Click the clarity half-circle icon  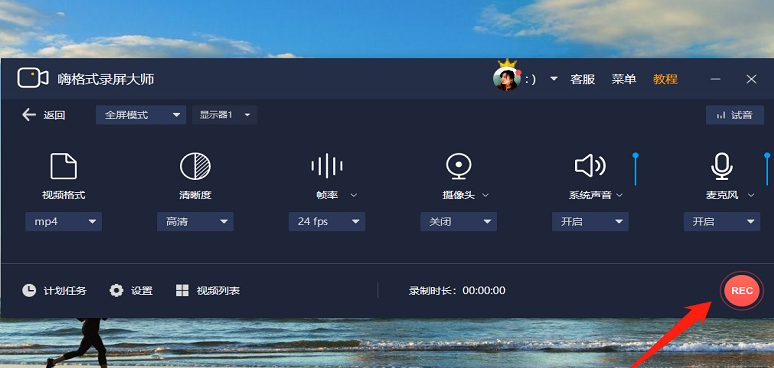coord(195,166)
